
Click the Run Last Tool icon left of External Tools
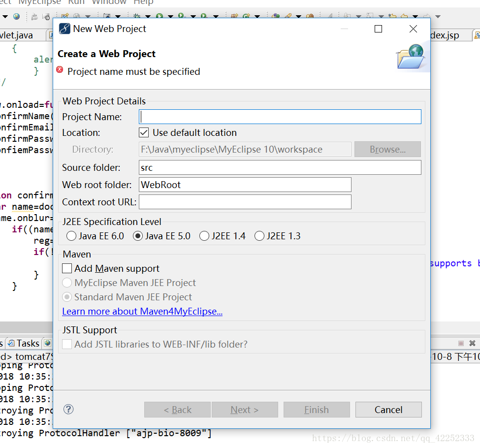coord(182,16)
